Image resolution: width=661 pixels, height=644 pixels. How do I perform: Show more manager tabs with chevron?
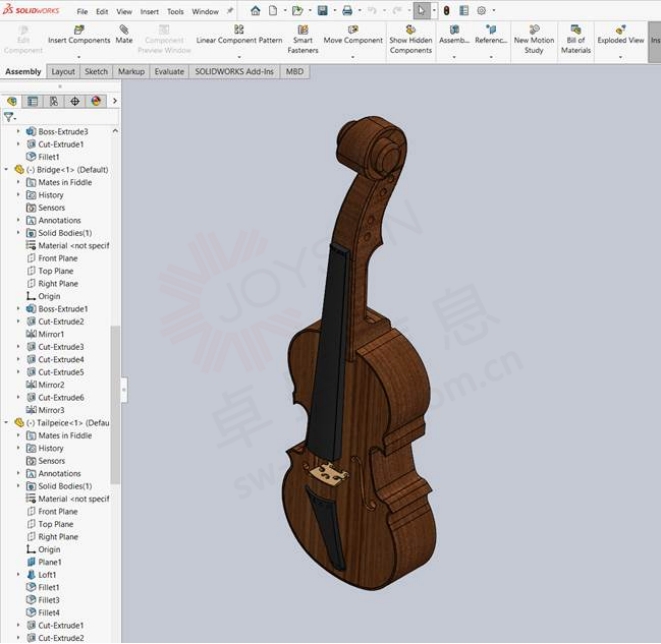(x=115, y=101)
